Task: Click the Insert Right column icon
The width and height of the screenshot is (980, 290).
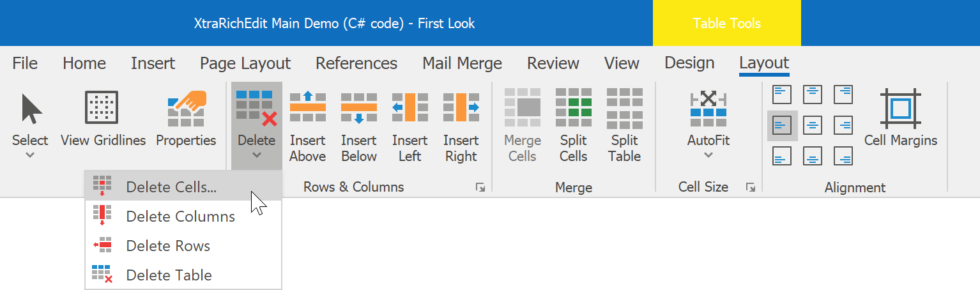Action: [x=461, y=107]
